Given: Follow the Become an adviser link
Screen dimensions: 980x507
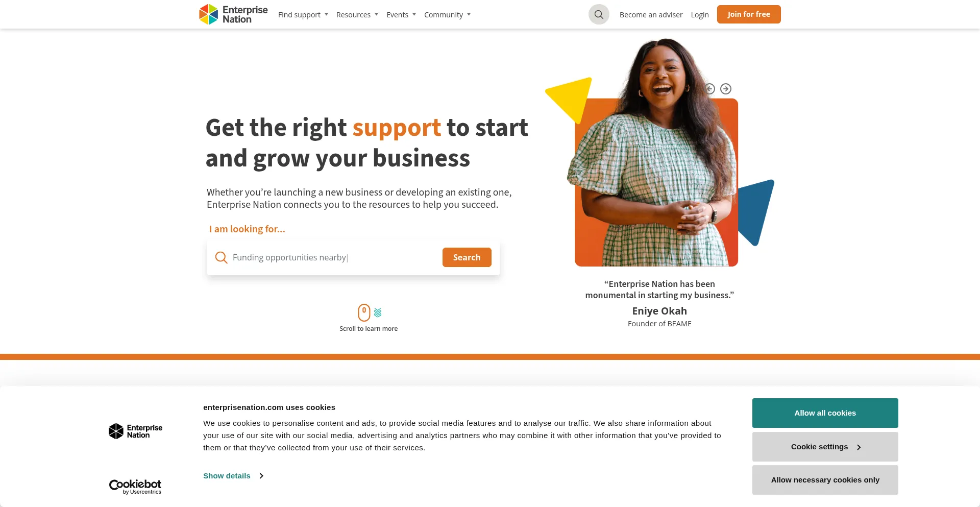Looking at the screenshot, I should [651, 15].
